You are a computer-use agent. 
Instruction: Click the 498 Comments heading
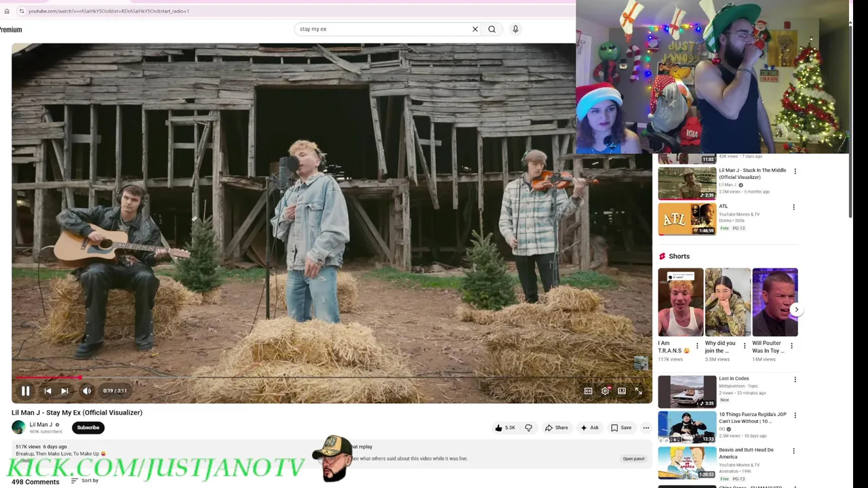[35, 482]
